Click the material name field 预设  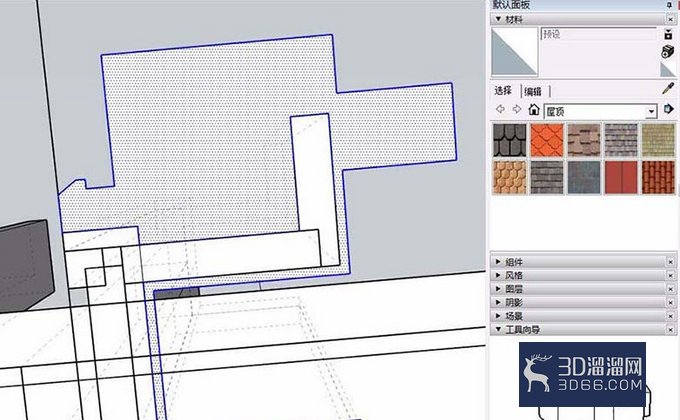click(x=598, y=34)
